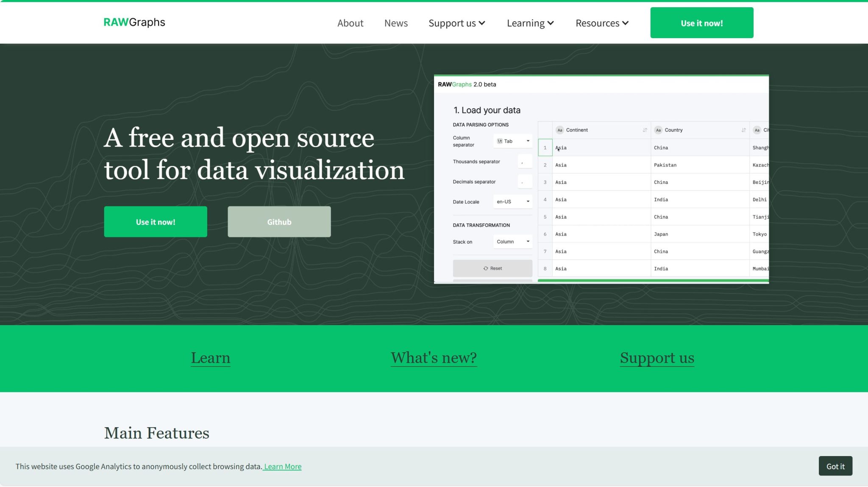Expand the Resources menu
The width and height of the screenshot is (868, 487).
click(x=602, y=23)
